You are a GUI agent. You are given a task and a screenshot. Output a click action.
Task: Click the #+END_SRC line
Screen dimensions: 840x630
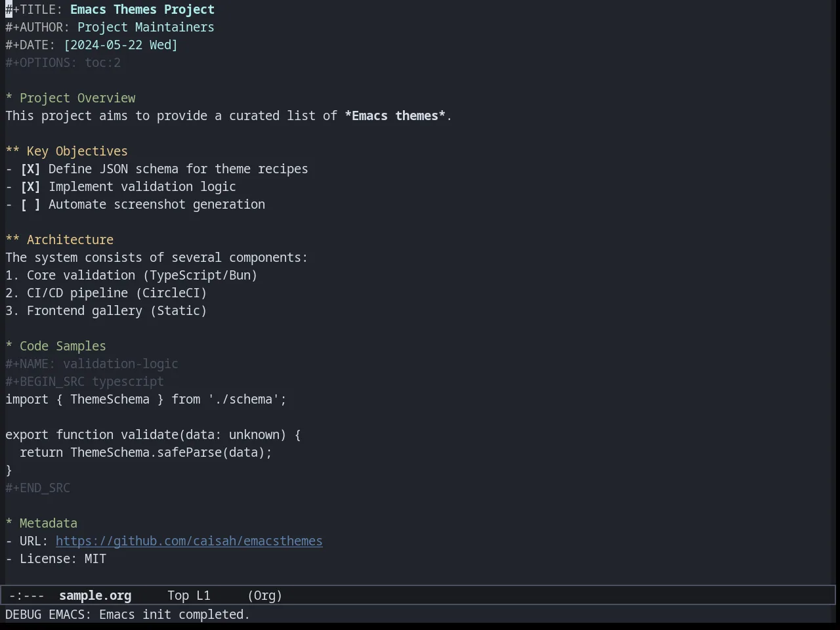[x=37, y=488]
